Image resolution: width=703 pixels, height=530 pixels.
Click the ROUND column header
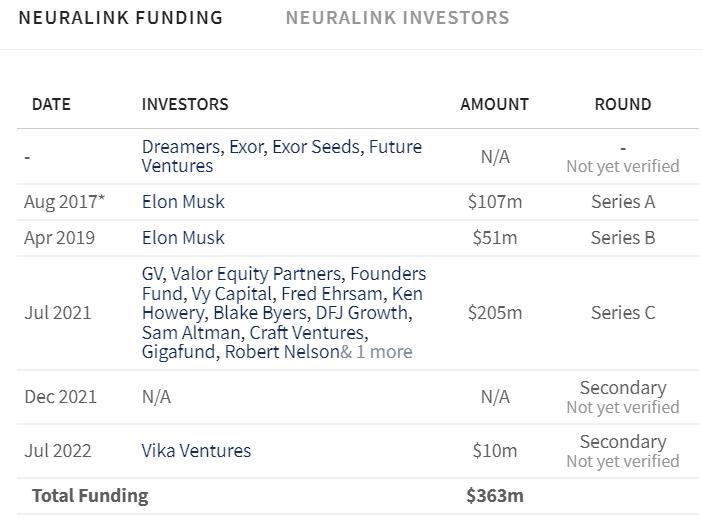pos(623,104)
